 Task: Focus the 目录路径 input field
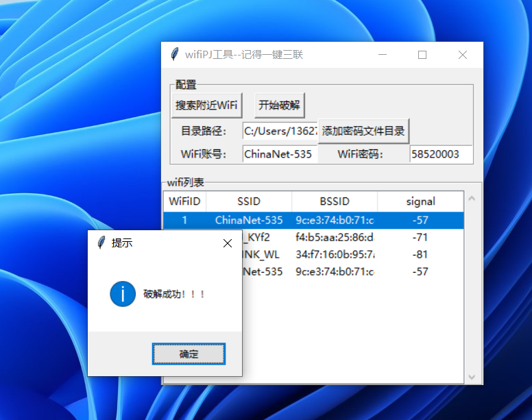click(280, 131)
